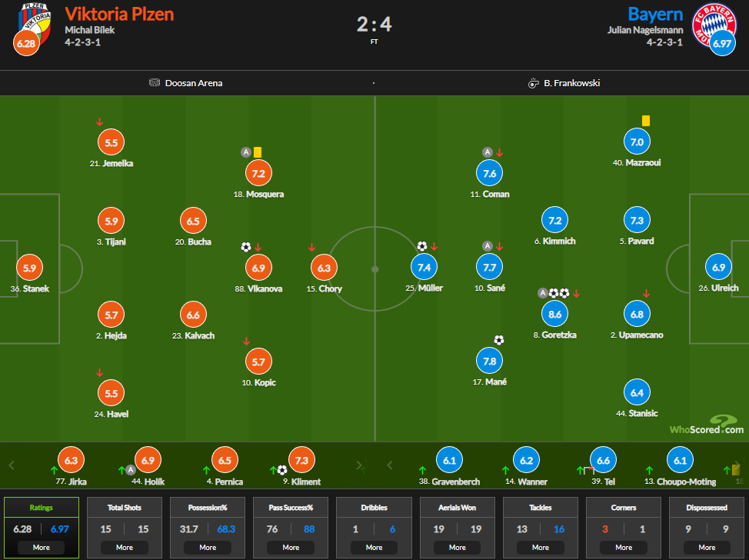Viewport: 749px width, 560px height.
Task: Select Stanek's 5.9 goalkeeper bubble
Action: [30, 268]
